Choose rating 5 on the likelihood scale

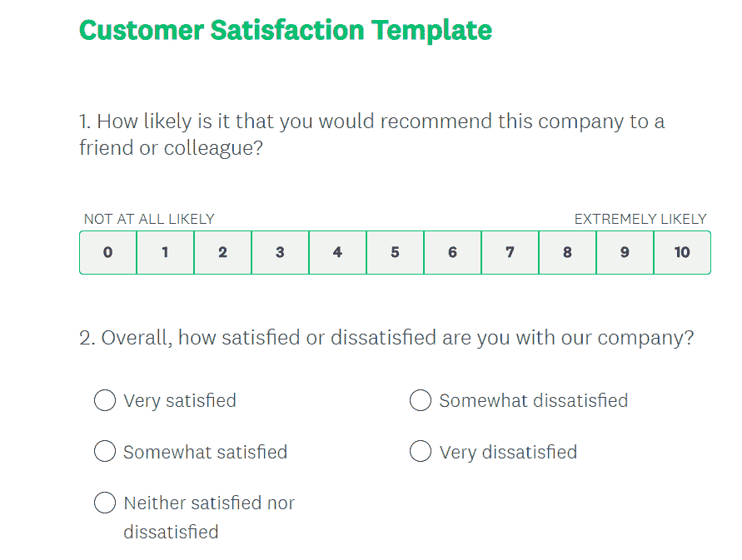pyautogui.click(x=395, y=252)
